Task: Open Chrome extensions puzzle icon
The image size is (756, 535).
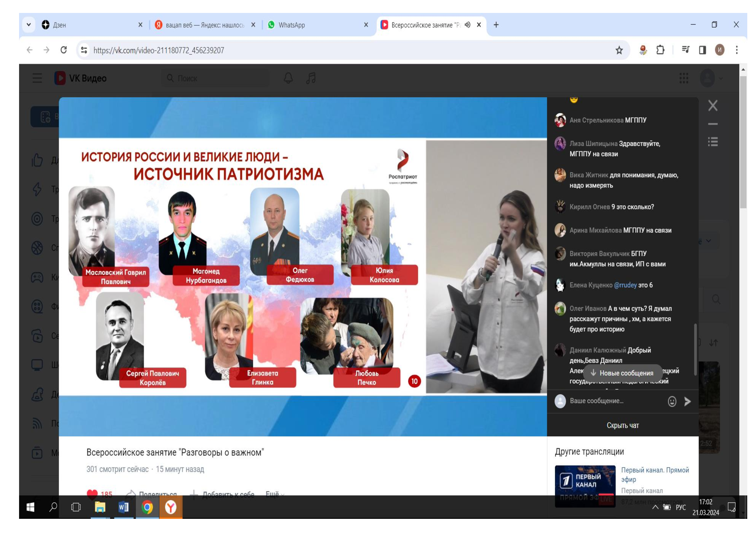Action: coord(660,50)
